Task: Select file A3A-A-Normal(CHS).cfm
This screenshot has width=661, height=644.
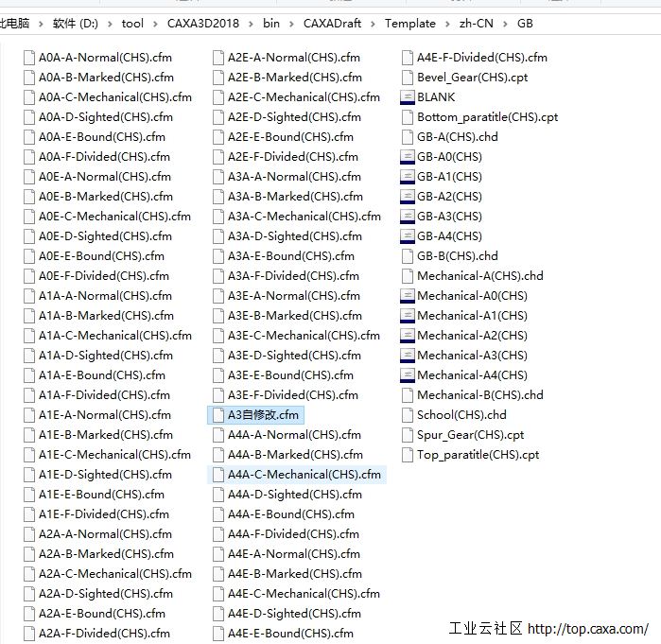Action: [287, 177]
